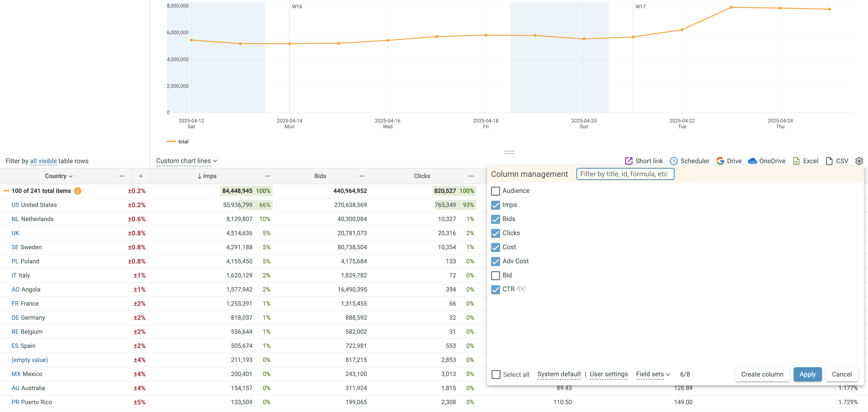868x412 pixels.
Task: Open the Clicks column three-dot menu
Action: click(471, 176)
